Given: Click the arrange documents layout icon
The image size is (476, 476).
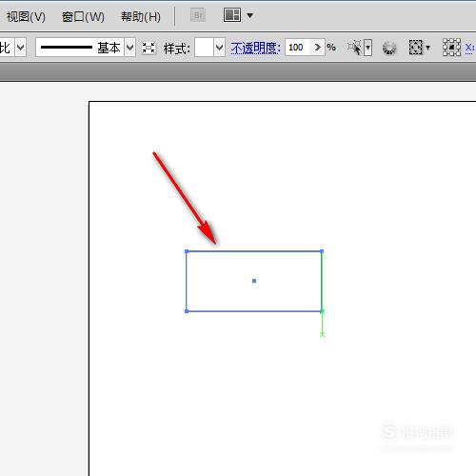Looking at the screenshot, I should (x=232, y=15).
